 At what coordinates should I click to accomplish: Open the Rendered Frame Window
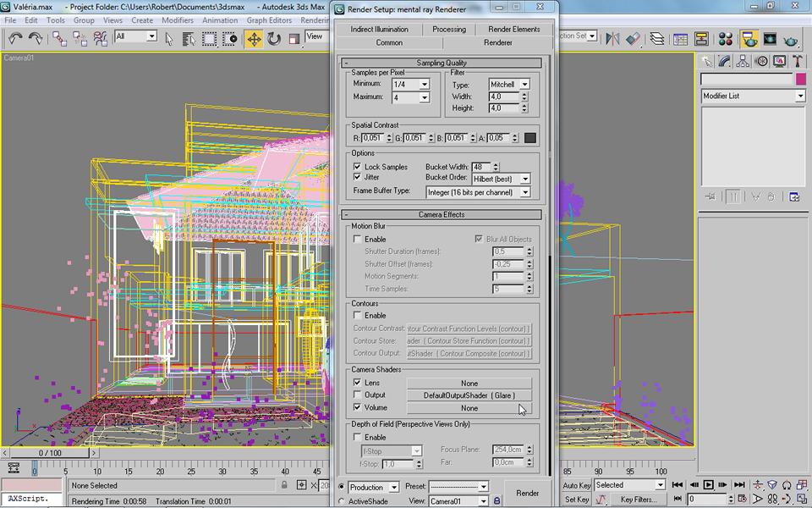pyautogui.click(x=771, y=38)
